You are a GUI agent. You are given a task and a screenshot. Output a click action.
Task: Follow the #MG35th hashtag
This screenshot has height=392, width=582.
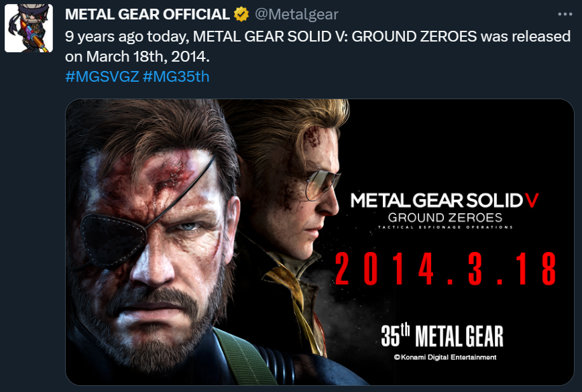[x=176, y=77]
